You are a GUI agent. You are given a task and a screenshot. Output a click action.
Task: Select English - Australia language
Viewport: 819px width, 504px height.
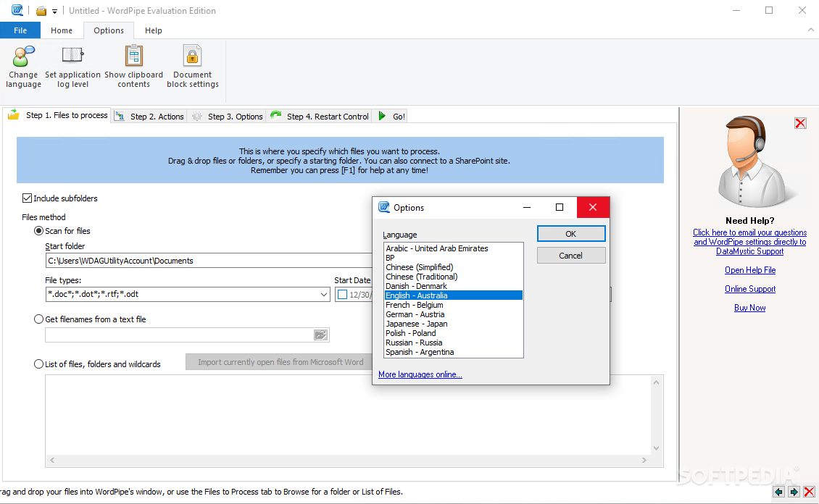coord(453,295)
